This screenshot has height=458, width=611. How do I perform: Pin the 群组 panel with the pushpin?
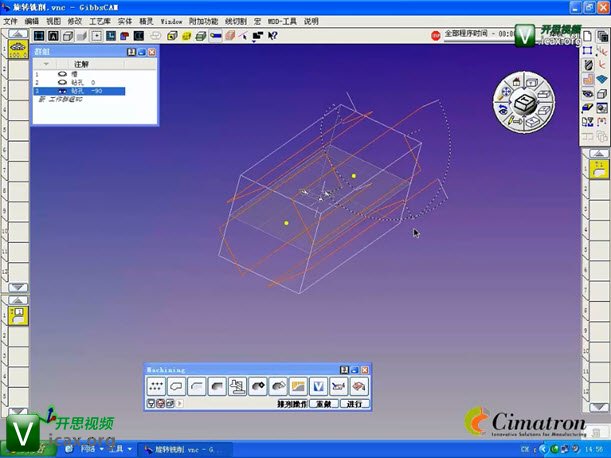coord(131,52)
